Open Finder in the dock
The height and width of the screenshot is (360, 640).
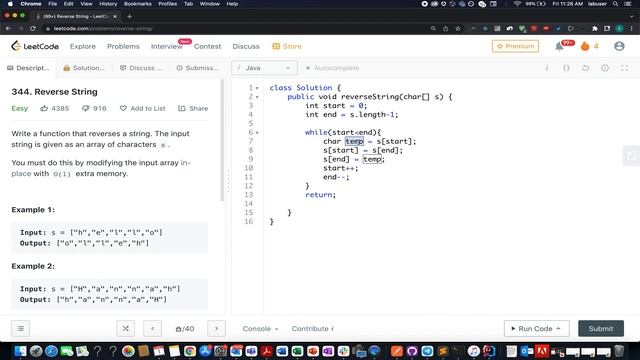coord(20,351)
